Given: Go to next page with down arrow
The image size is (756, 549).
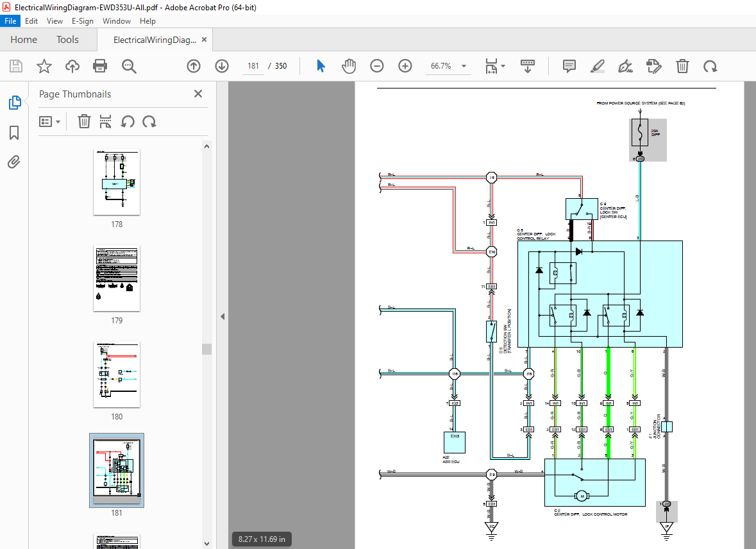Looking at the screenshot, I should 221,66.
